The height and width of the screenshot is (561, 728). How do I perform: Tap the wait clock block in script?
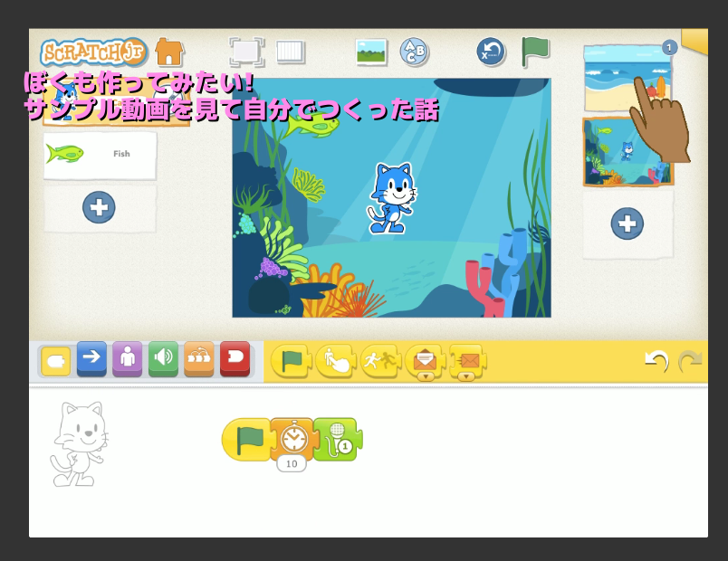pyautogui.click(x=294, y=439)
